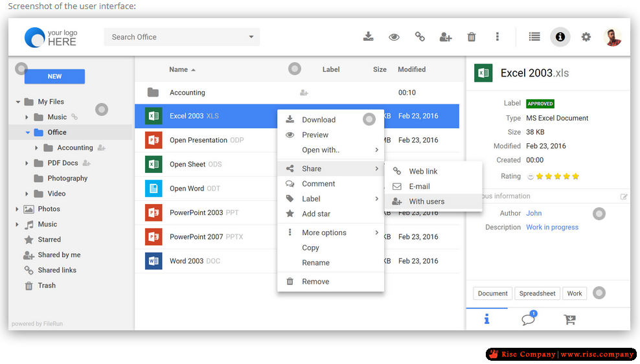The image size is (640, 364).
Task: Click the 'Work in progress' description link
Action: click(x=552, y=227)
